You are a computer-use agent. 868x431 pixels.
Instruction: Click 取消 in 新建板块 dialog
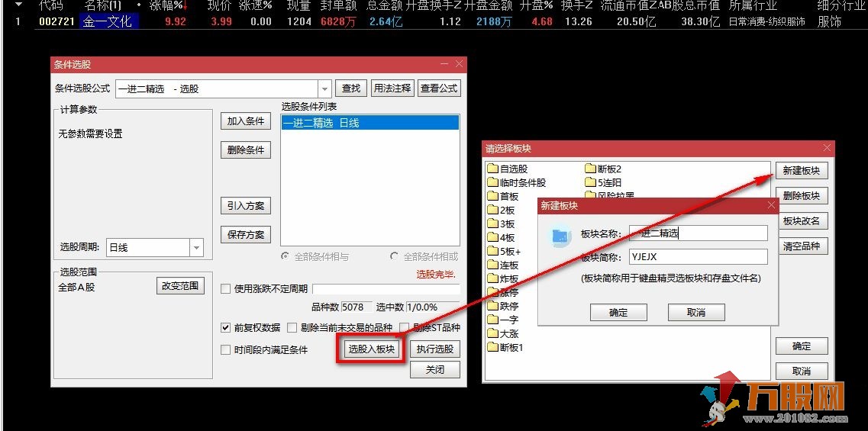[x=695, y=312]
